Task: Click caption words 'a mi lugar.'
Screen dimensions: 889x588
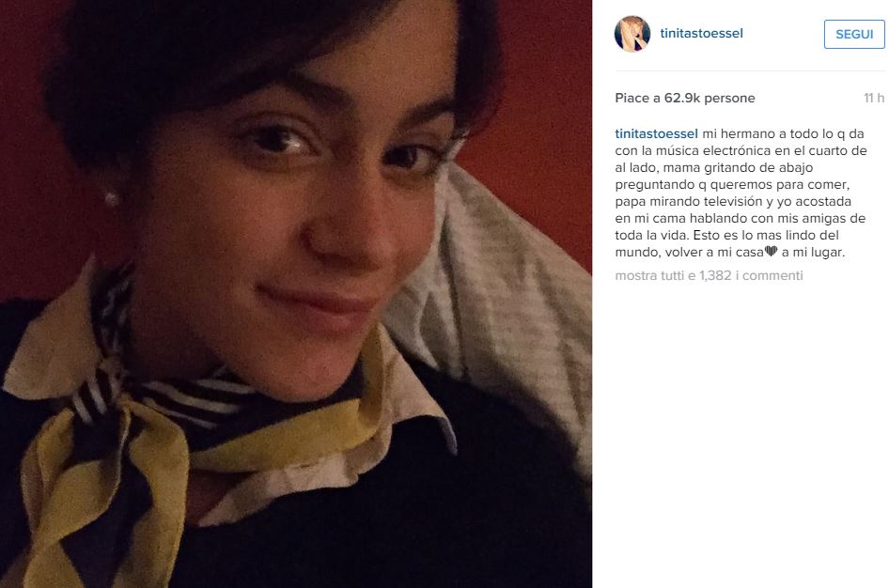Action: [x=813, y=252]
